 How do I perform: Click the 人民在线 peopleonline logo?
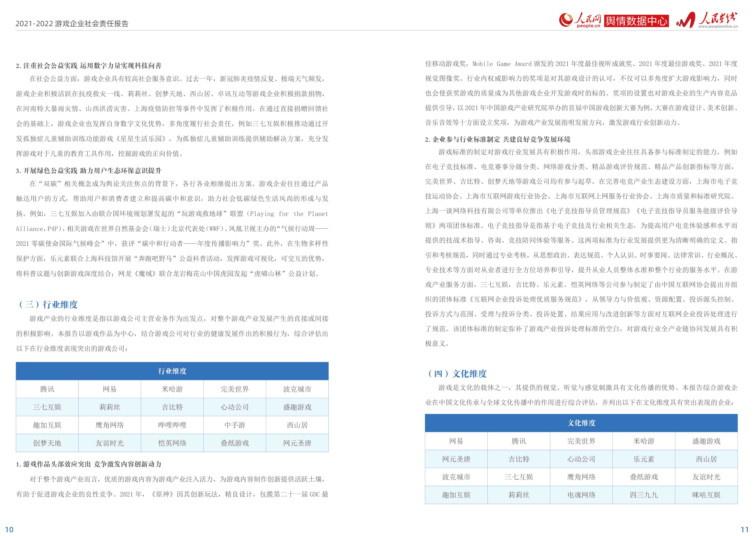pyautogui.click(x=706, y=20)
